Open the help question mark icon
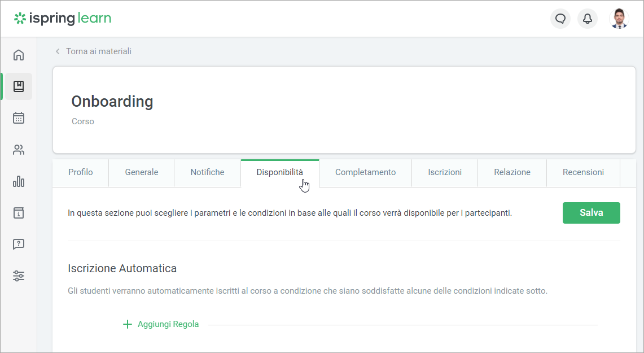 click(x=19, y=245)
